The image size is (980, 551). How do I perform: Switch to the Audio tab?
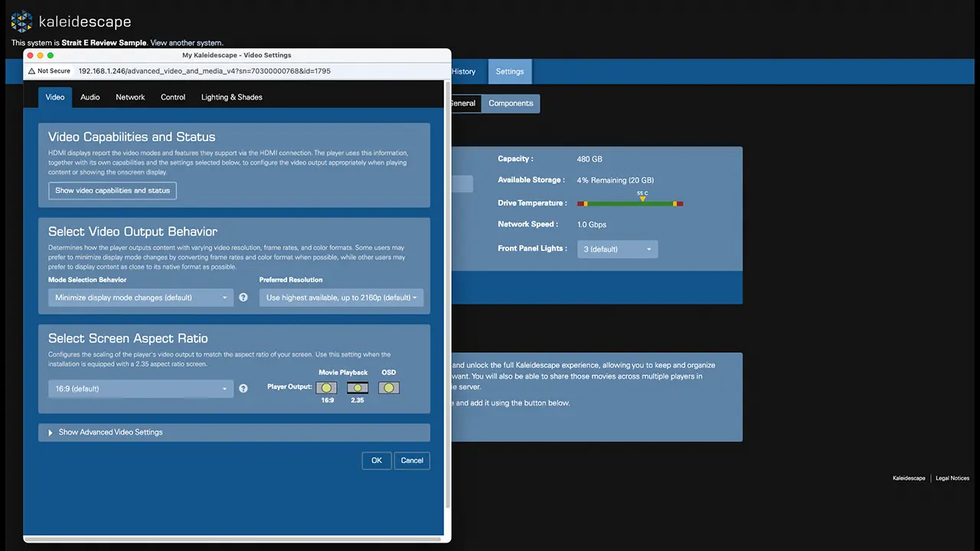pyautogui.click(x=90, y=97)
